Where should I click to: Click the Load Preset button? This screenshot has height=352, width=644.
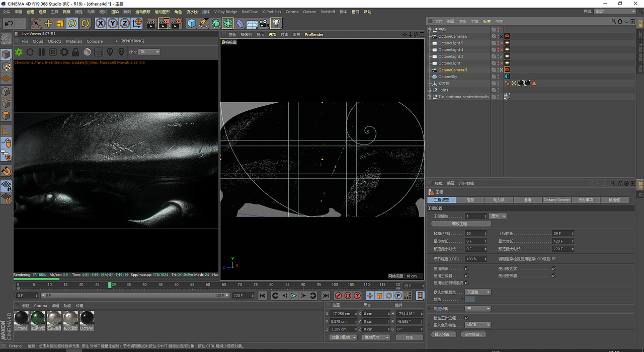(x=444, y=334)
